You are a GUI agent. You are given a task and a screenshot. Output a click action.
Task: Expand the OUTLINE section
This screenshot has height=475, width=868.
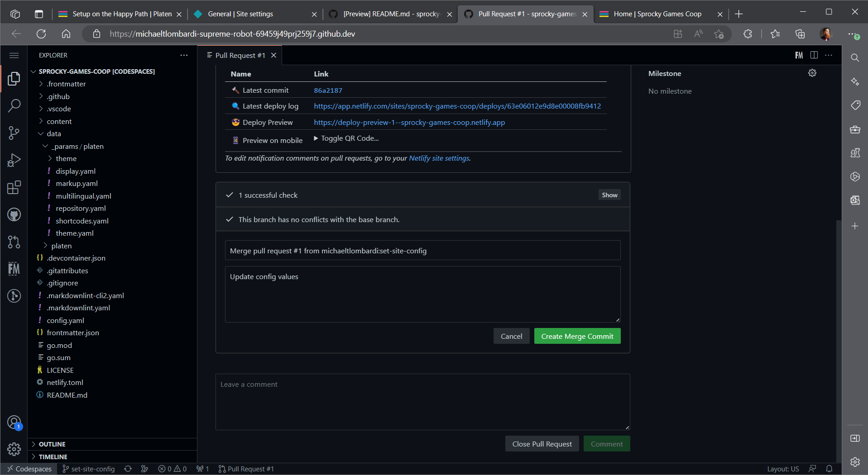point(52,444)
